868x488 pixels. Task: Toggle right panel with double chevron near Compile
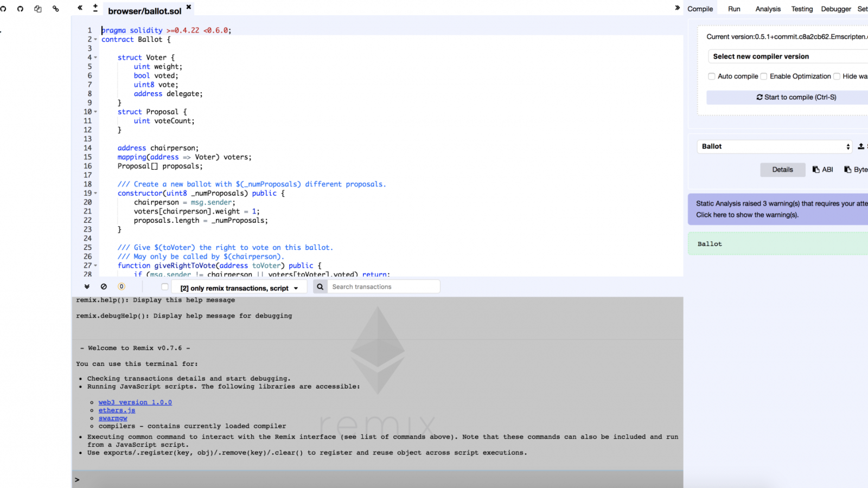click(x=677, y=8)
